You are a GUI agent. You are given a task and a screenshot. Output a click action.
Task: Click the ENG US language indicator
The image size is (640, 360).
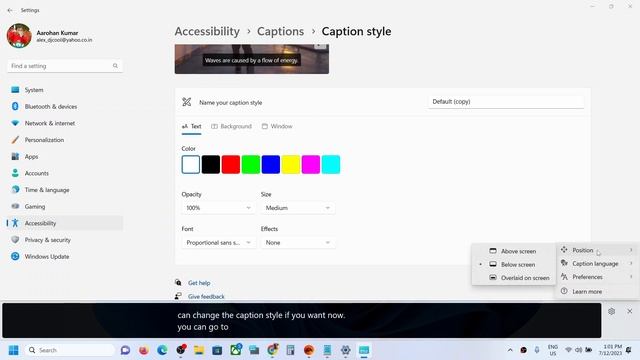[x=553, y=350]
